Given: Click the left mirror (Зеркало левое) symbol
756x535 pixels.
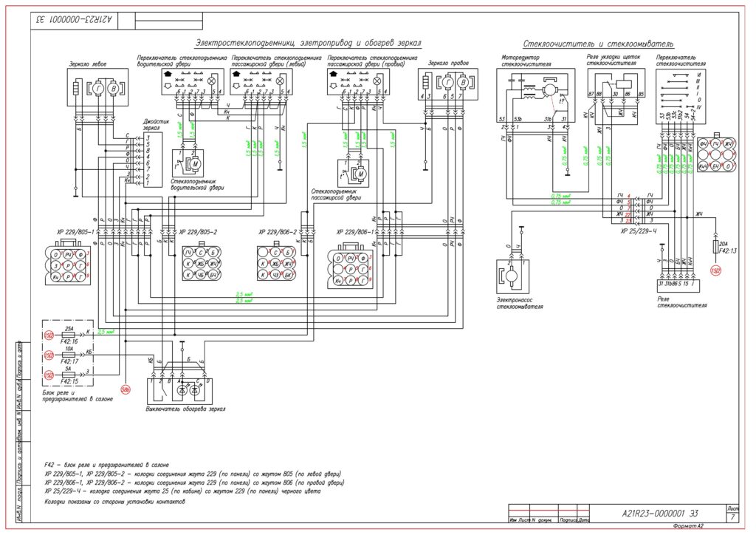Looking at the screenshot, I should (x=97, y=88).
